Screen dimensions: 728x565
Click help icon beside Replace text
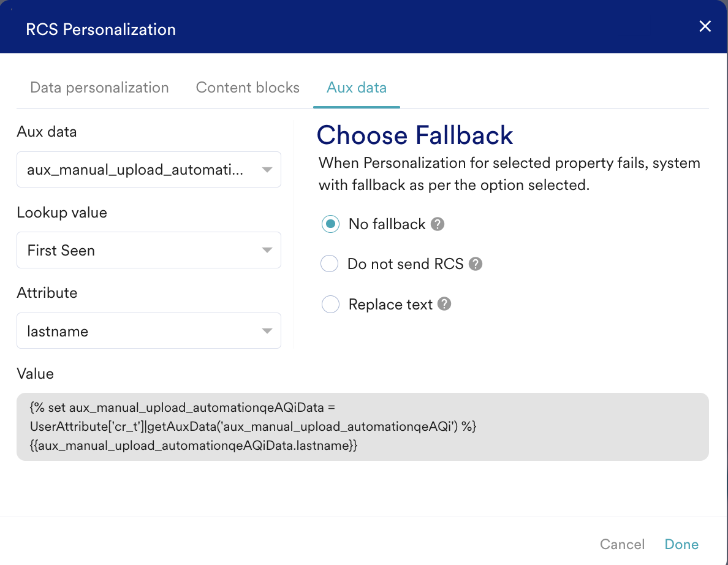coord(444,304)
